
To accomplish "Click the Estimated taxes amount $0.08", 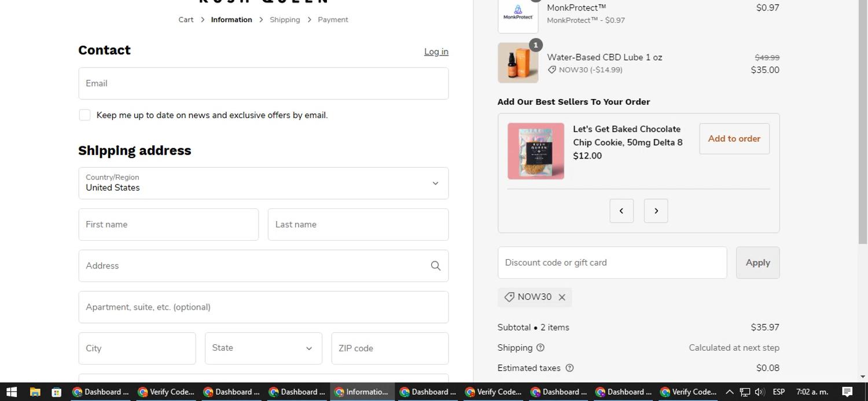I will pyautogui.click(x=768, y=368).
